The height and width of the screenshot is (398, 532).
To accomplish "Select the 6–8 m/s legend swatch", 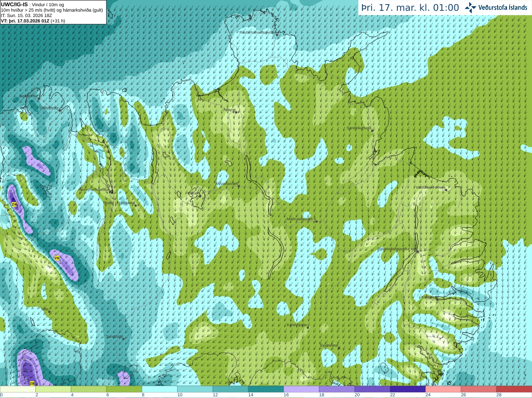I will point(124,389).
